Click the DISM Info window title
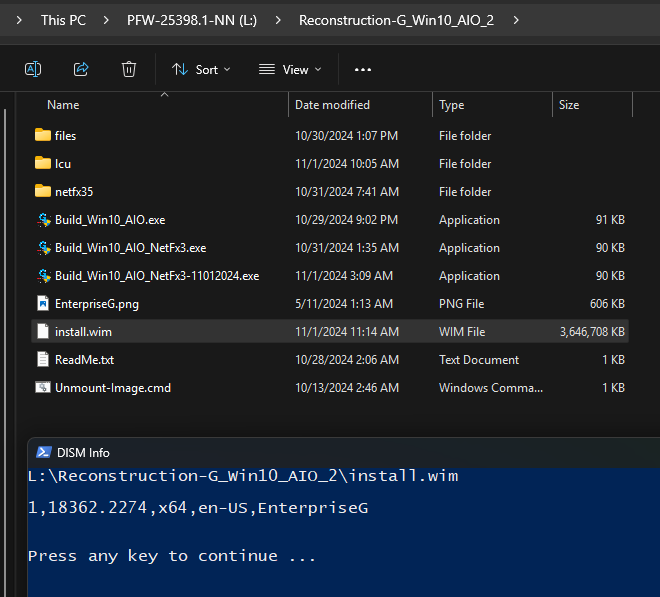 [83, 453]
